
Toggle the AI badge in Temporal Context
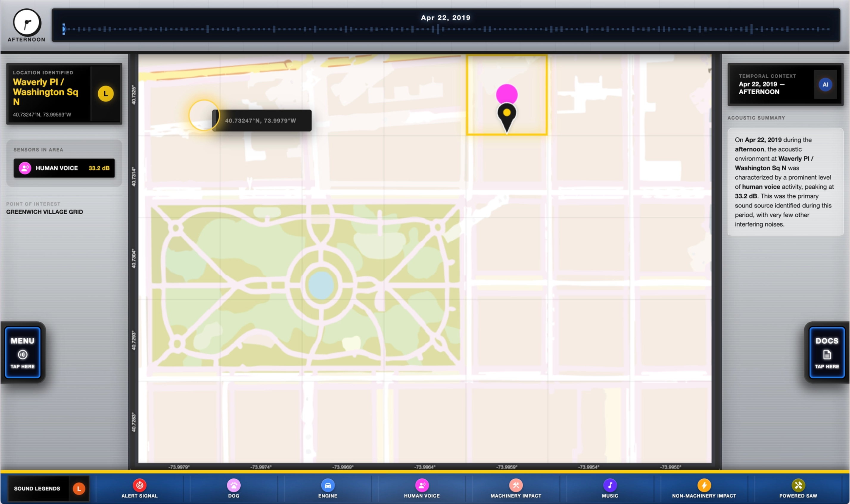tap(825, 84)
